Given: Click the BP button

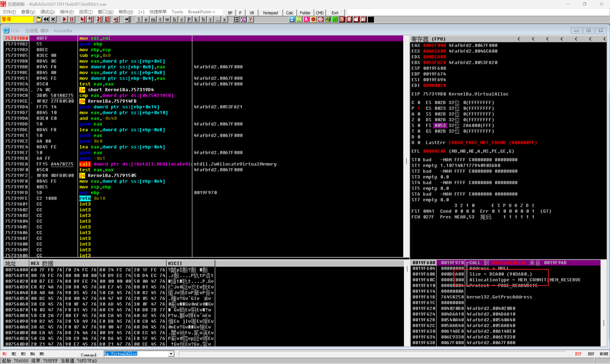Looking at the screenshot, I should click(230, 13).
